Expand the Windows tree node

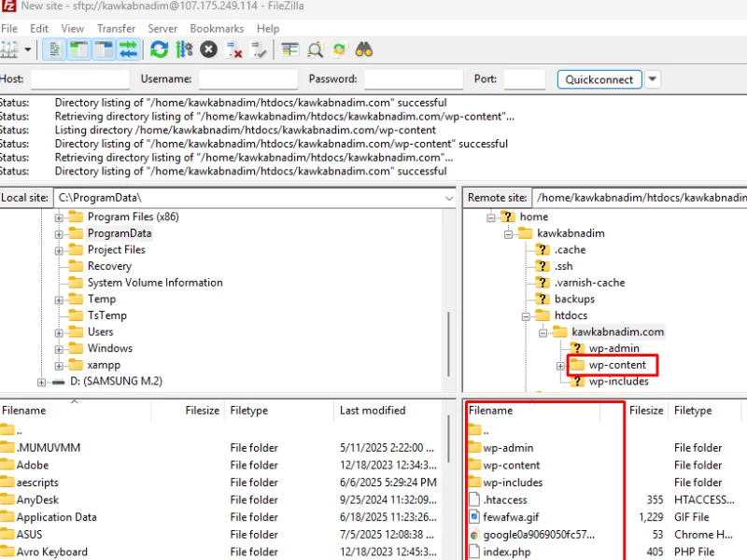pyautogui.click(x=59, y=349)
